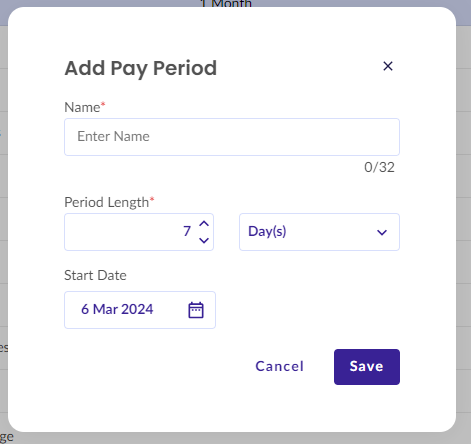The width and height of the screenshot is (471, 444).
Task: Select the value 7 in period length
Action: pyautogui.click(x=187, y=231)
